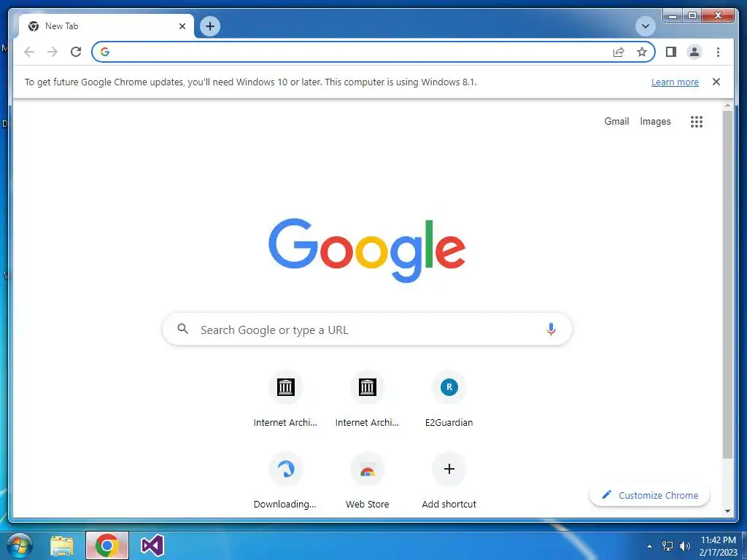Close the New Tab tab
Screen dimensions: 747x560
click(182, 26)
